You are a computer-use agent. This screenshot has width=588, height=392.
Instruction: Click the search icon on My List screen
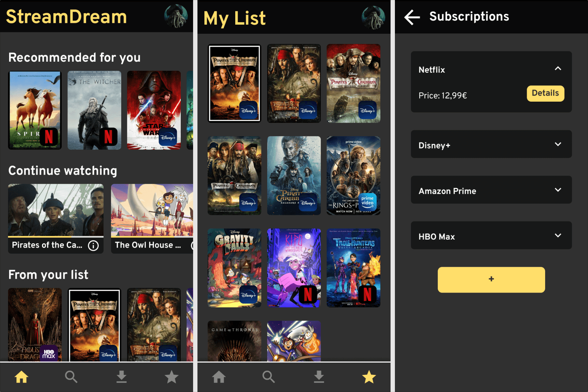point(269,377)
